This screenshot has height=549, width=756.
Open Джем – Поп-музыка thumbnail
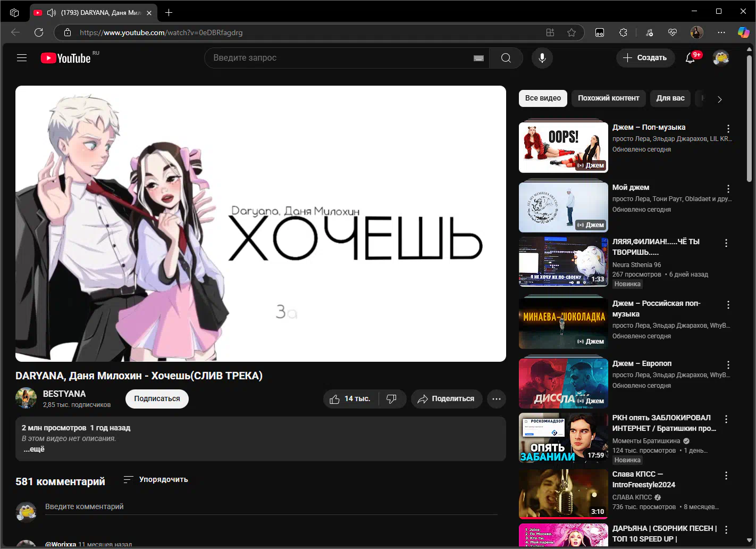point(564,147)
